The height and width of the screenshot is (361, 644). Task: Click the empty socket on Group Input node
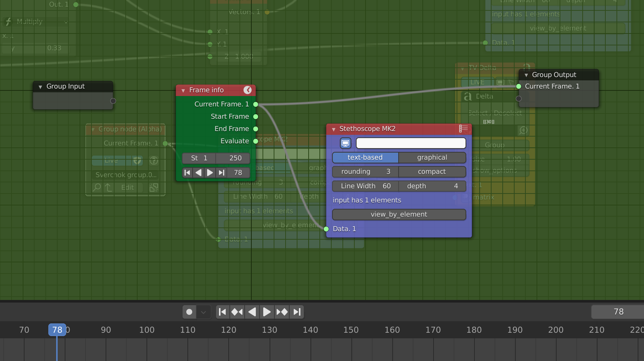pos(113,101)
